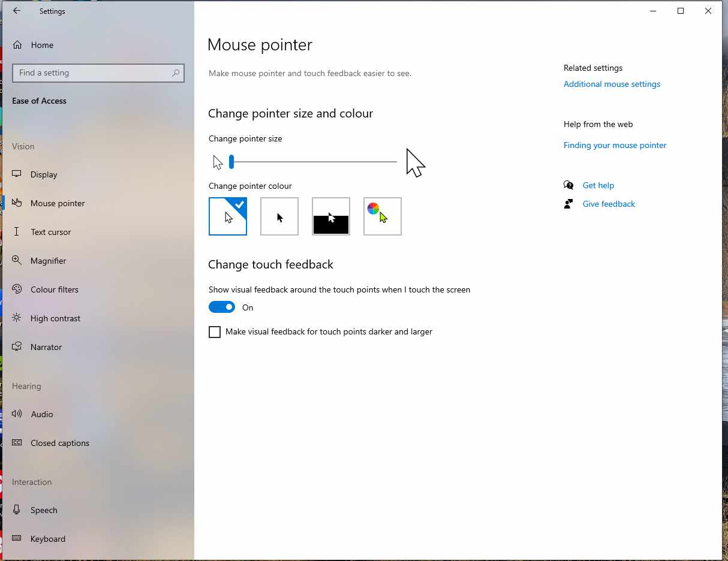728x561 pixels.
Task: Click the pointer size slider handle
Action: click(x=231, y=162)
